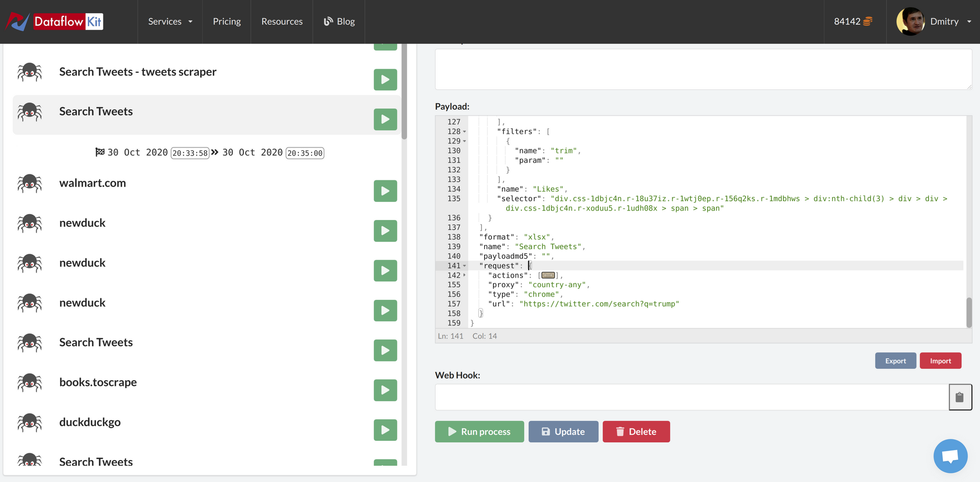The width and height of the screenshot is (980, 482).
Task: Click the text area above Payload
Action: (704, 69)
